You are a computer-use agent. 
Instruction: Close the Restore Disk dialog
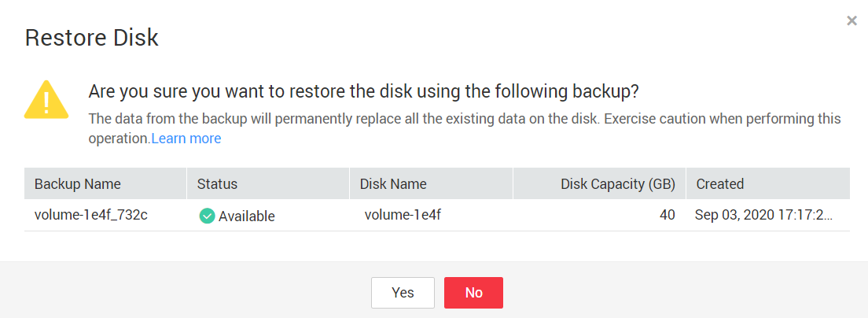pos(851,21)
